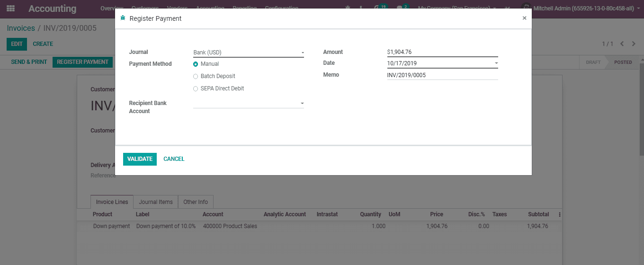Close the Register Payment dialog with X
Viewport: 644px width, 265px height.
point(524,18)
